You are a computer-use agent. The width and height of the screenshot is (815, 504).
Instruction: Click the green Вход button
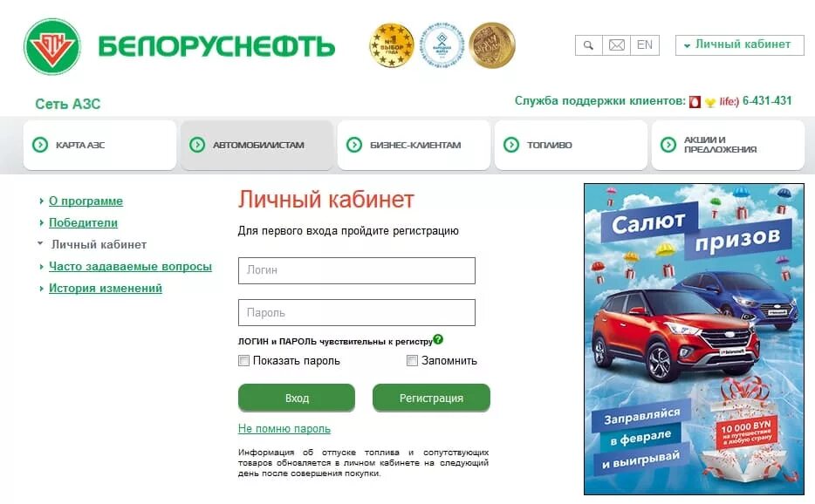coord(297,398)
